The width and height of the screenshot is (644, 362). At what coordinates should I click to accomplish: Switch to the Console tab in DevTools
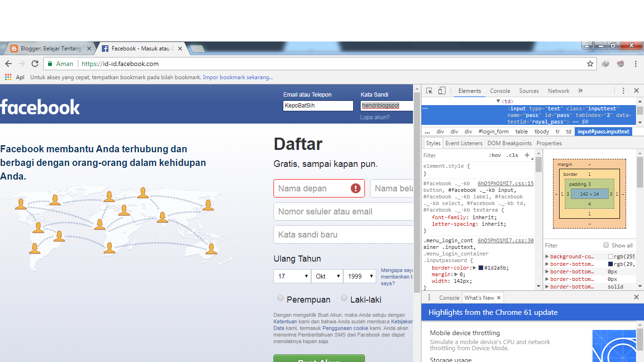[x=500, y=91]
